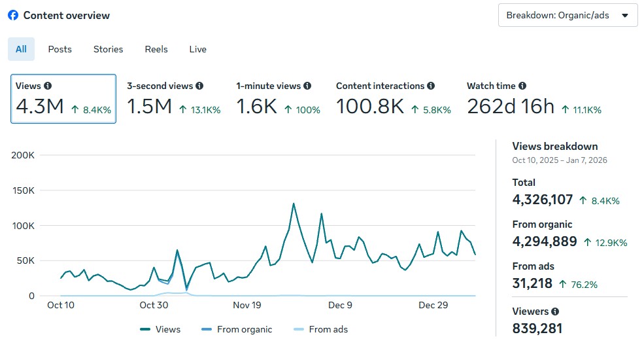This screenshot has height=339, width=644.
Task: Click the date range Oct 10, 2025 – Jan 7, 2026
Action: (x=560, y=160)
